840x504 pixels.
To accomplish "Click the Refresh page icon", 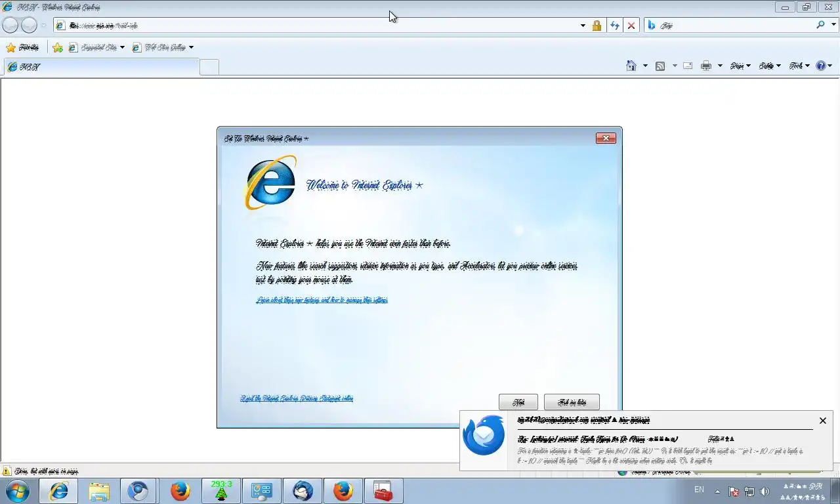I will point(614,26).
